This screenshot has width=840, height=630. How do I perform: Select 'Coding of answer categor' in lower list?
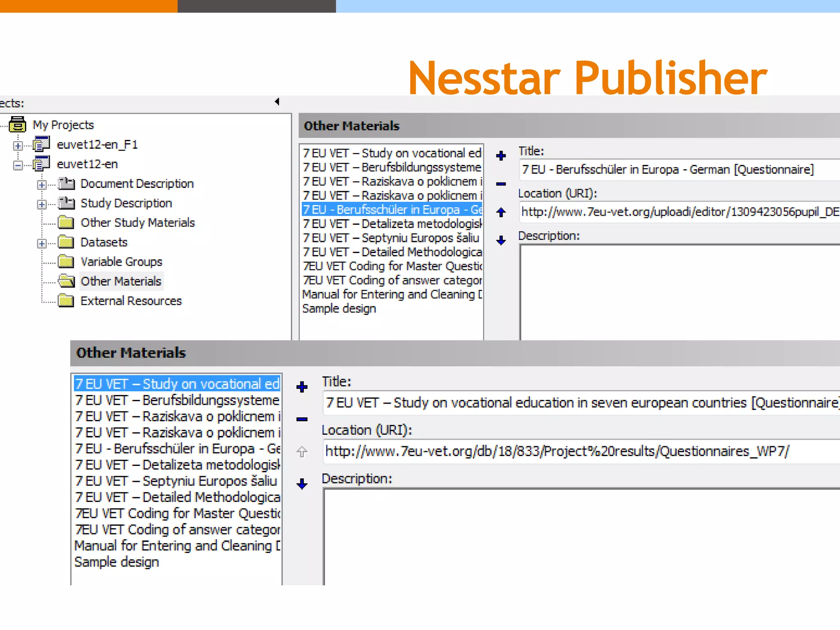177,530
